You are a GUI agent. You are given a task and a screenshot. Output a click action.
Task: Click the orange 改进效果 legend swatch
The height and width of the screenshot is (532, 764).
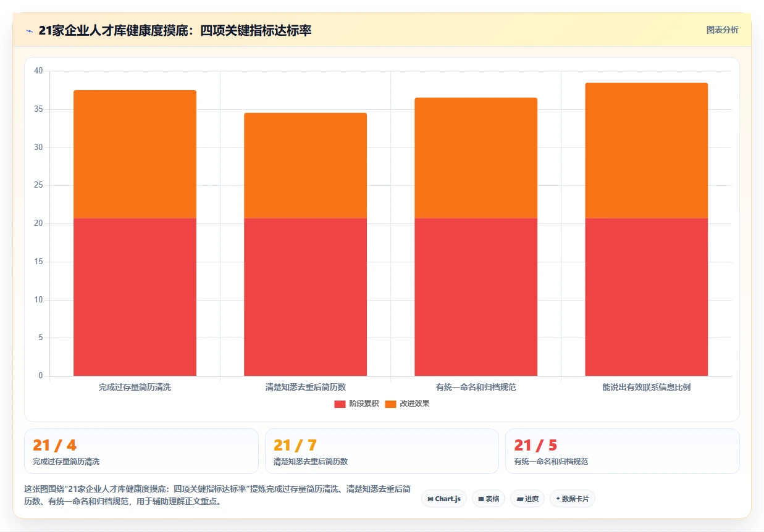[x=390, y=404]
